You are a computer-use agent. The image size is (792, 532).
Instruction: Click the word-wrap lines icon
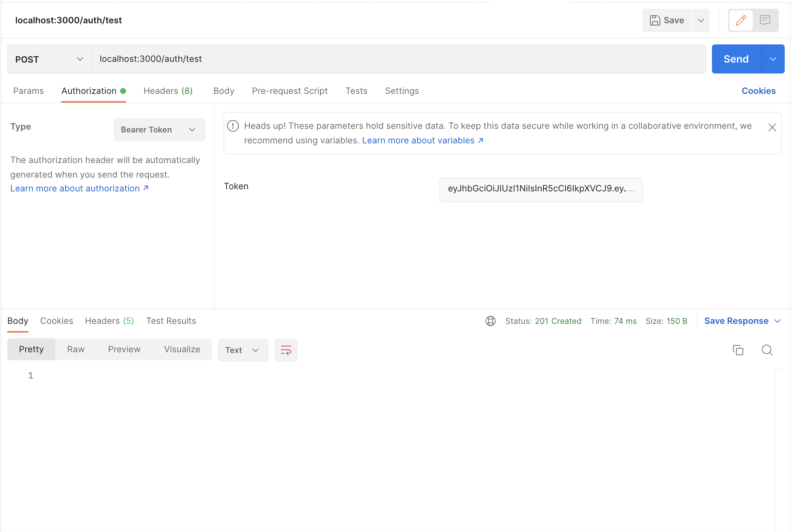(286, 350)
